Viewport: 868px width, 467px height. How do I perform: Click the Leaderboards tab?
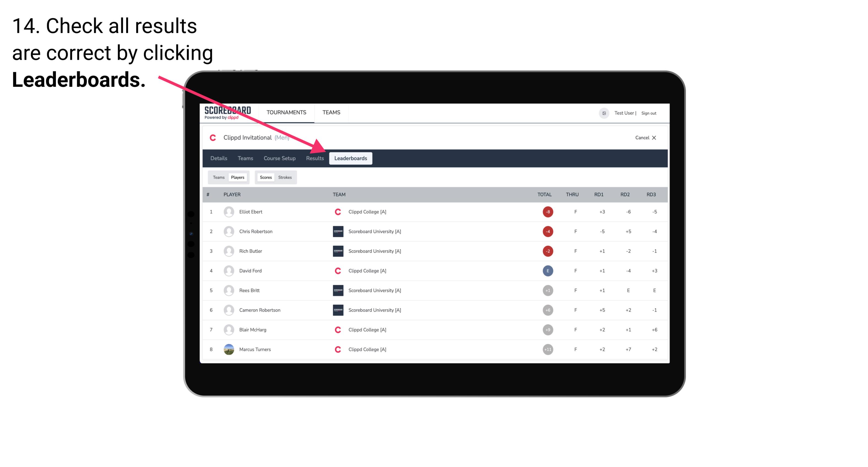pyautogui.click(x=351, y=158)
